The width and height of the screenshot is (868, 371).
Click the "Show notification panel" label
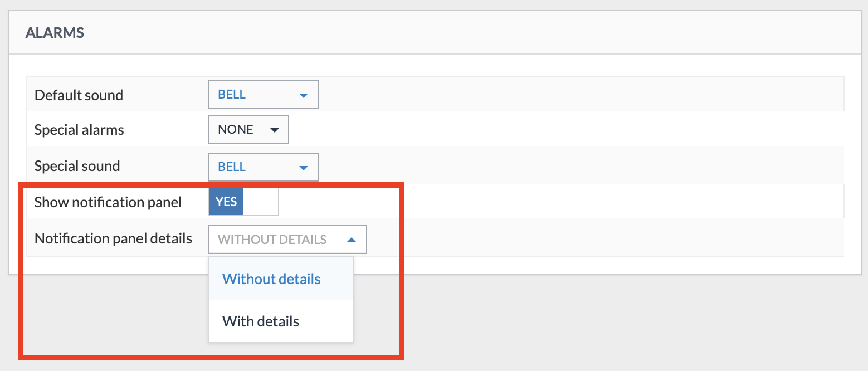(108, 202)
